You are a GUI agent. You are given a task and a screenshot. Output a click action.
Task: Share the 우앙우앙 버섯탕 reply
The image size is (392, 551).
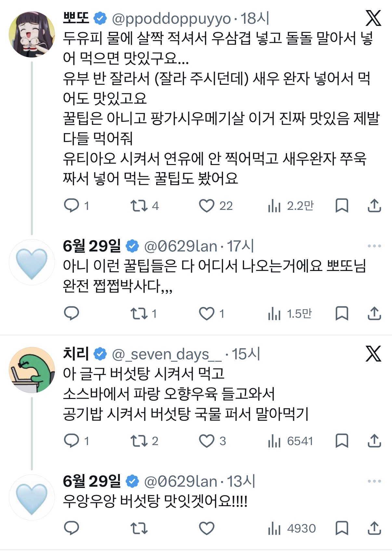374,528
